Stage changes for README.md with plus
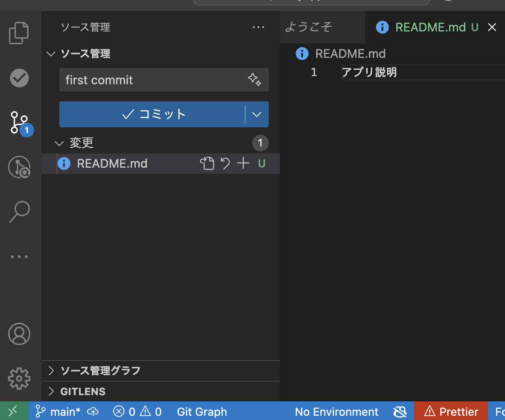505x420 pixels. coord(243,163)
